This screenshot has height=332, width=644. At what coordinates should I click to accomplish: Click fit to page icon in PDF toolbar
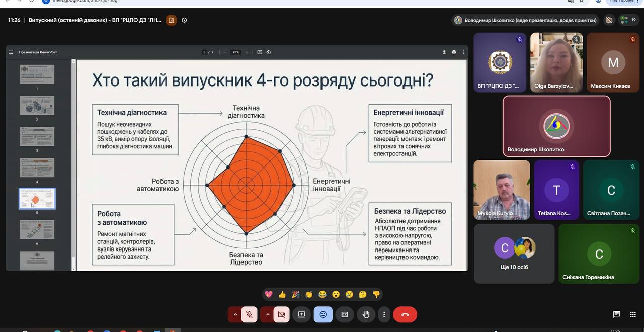click(x=260, y=52)
